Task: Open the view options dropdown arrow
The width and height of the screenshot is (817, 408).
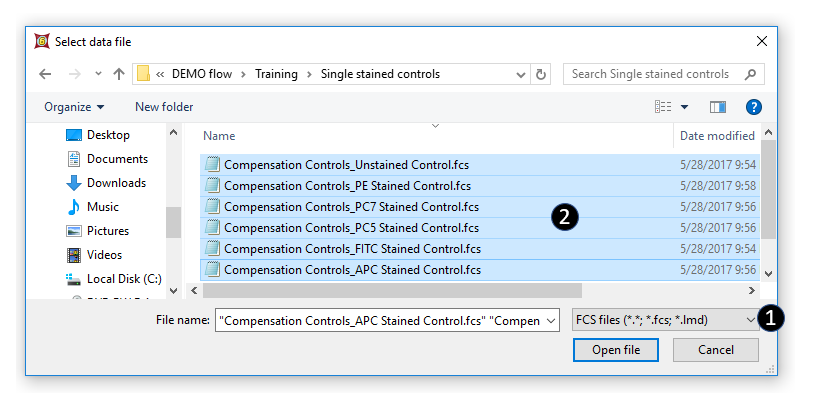Action: point(685,107)
